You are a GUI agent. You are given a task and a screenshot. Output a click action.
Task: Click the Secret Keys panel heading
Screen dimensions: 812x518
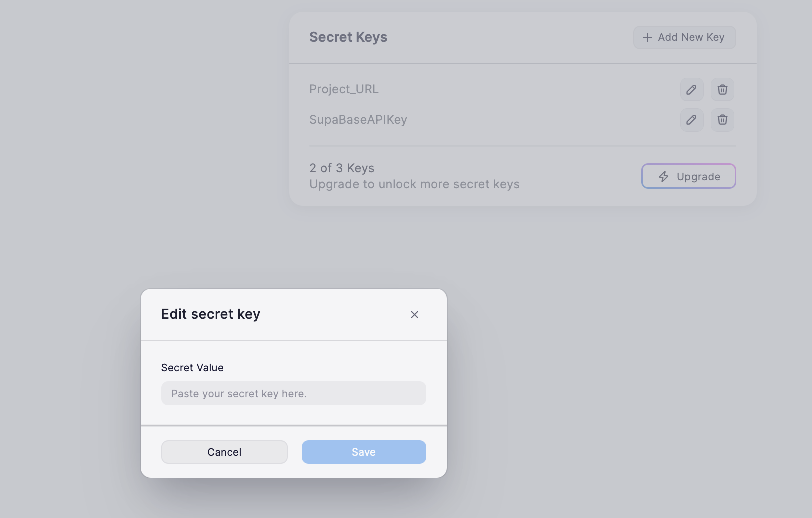348,37
